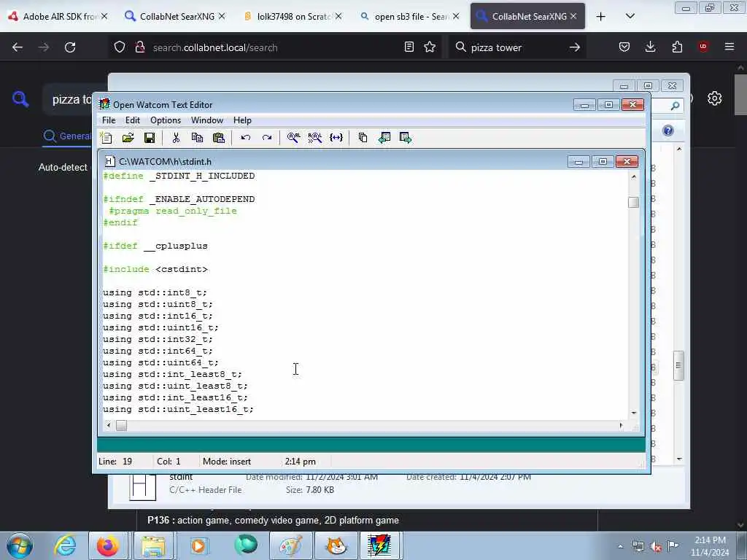The height and width of the screenshot is (560, 747).
Task: Open the Help menu
Action: point(242,120)
